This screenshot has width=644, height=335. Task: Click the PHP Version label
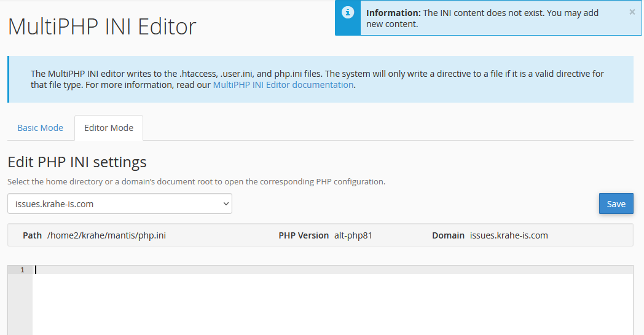[x=304, y=235]
